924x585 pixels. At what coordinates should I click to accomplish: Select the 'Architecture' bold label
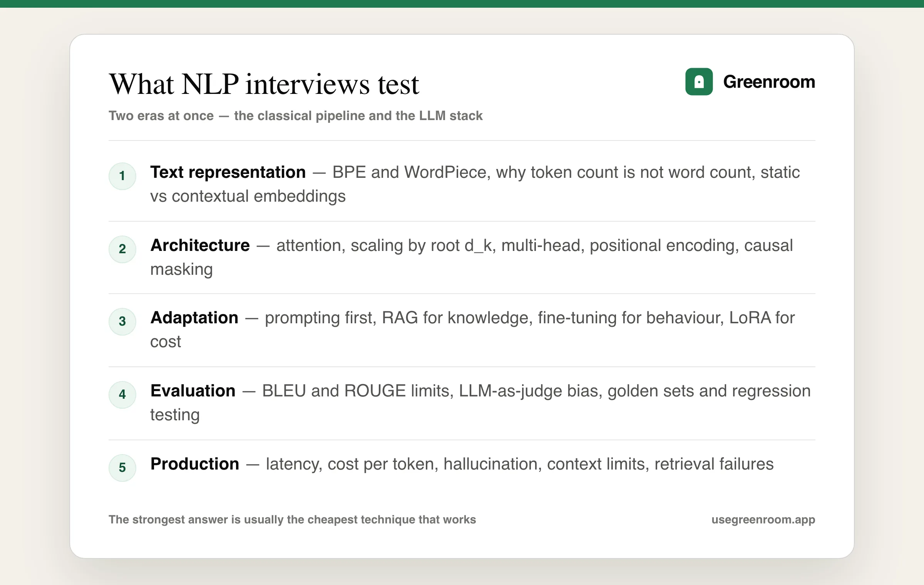coord(200,246)
